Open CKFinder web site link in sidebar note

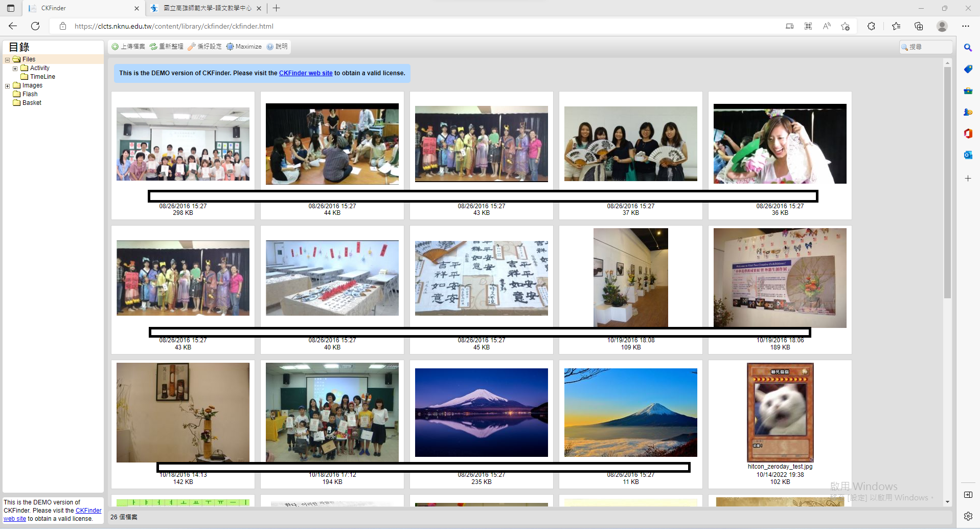pos(88,511)
